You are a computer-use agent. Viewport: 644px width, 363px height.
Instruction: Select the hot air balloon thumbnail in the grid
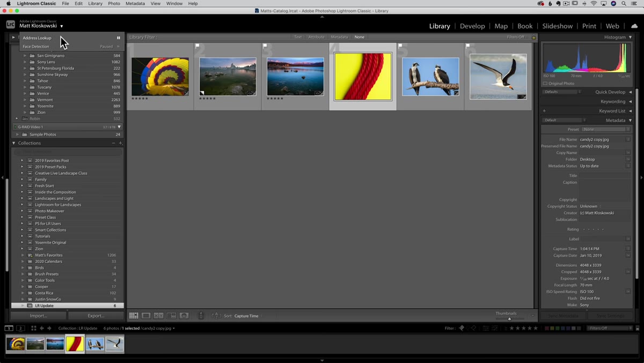click(x=160, y=76)
